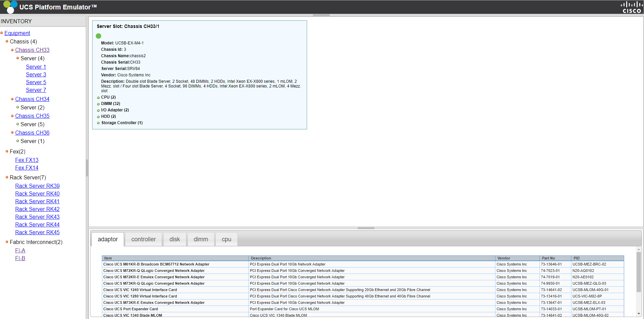Open Rack Server RK42
The height and width of the screenshot is (319, 644).
pyautogui.click(x=37, y=209)
